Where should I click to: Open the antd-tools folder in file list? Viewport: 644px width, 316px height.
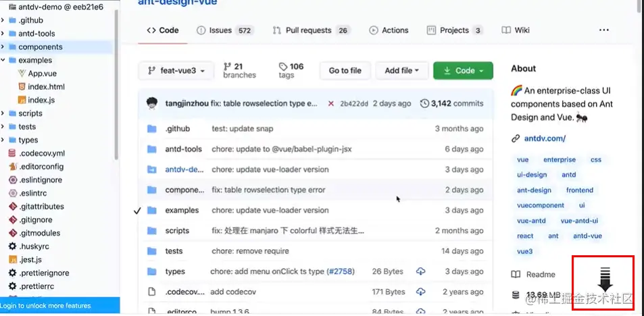183,149
